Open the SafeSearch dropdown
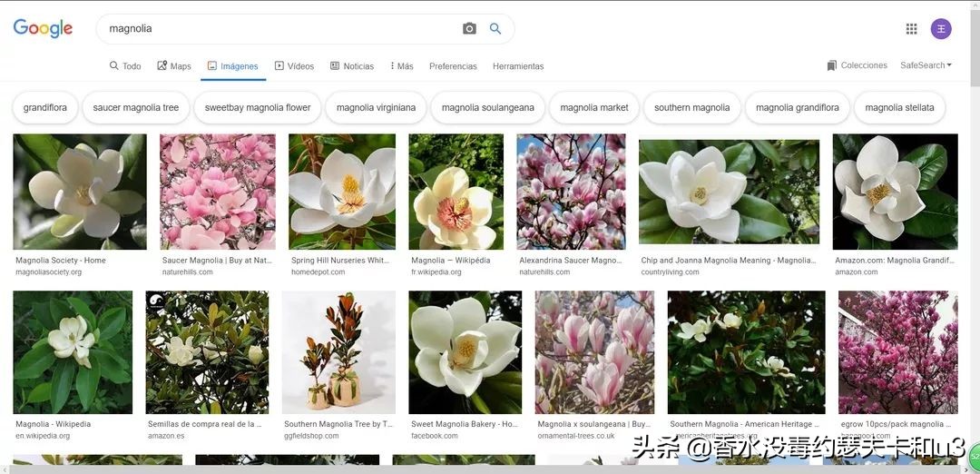 coord(926,65)
